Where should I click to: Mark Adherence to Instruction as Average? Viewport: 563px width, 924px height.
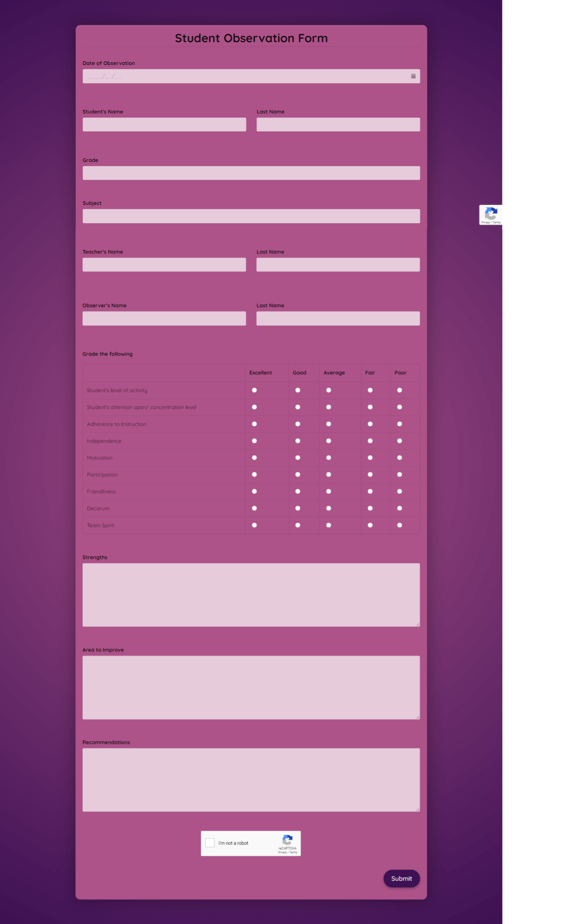point(329,424)
